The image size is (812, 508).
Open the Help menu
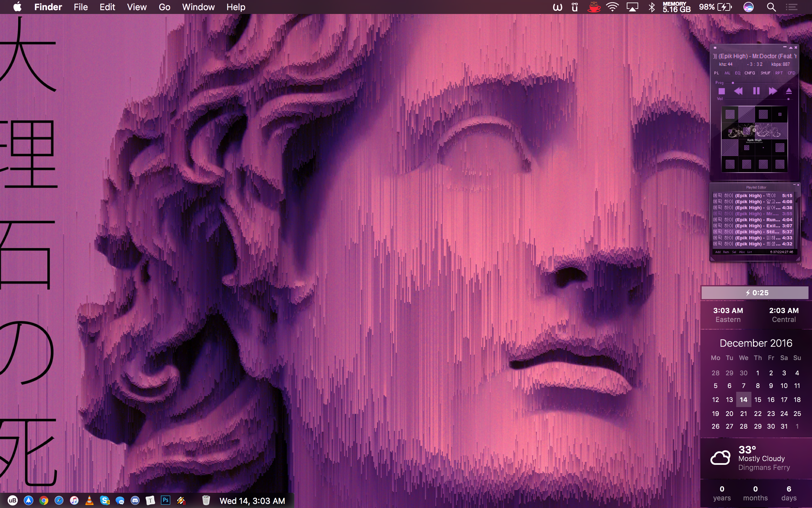tap(236, 7)
